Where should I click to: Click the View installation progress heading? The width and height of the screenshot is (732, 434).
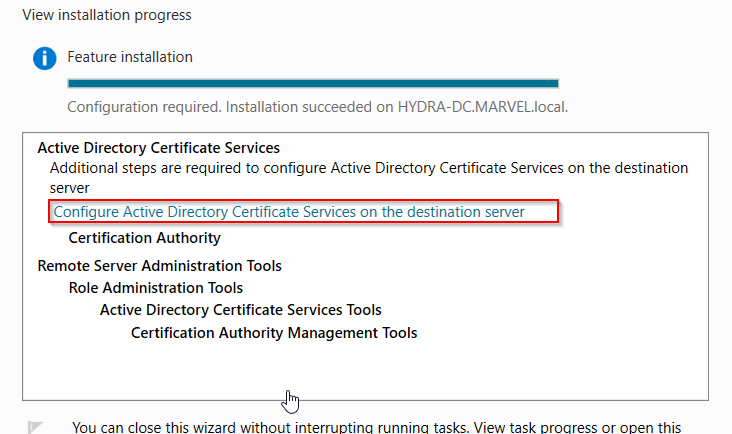coord(107,15)
